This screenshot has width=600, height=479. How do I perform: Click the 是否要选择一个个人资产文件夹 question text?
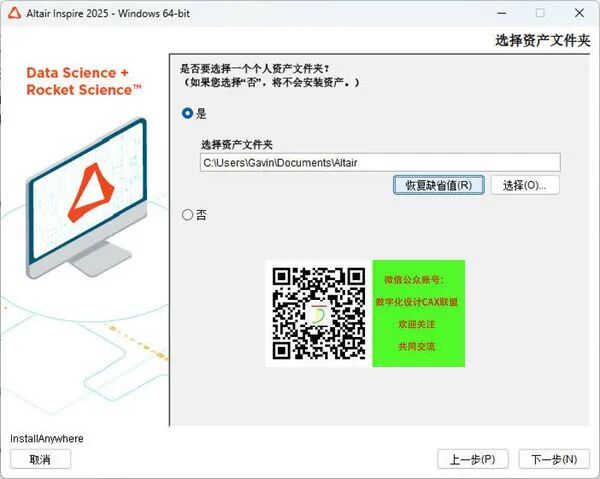tap(255, 69)
